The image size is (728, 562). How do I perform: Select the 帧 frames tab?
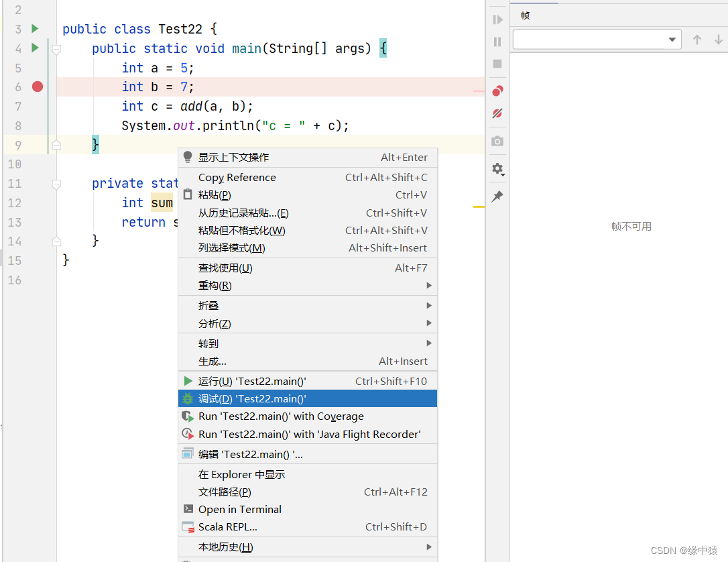click(525, 15)
